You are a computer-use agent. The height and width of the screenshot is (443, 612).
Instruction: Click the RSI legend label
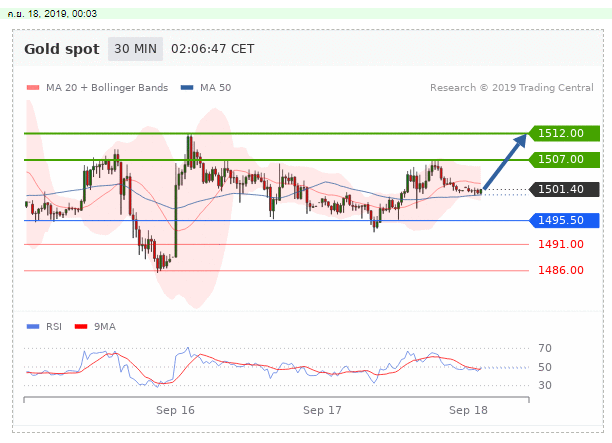tap(54, 327)
